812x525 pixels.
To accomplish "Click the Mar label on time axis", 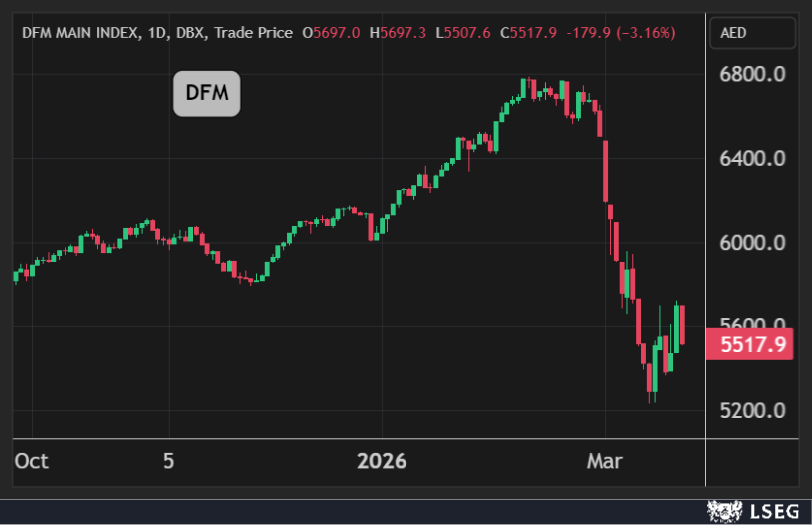I will pos(604,461).
